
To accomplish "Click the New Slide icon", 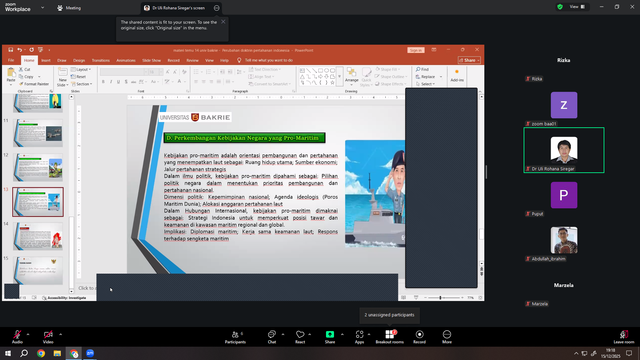I will (x=62, y=73).
